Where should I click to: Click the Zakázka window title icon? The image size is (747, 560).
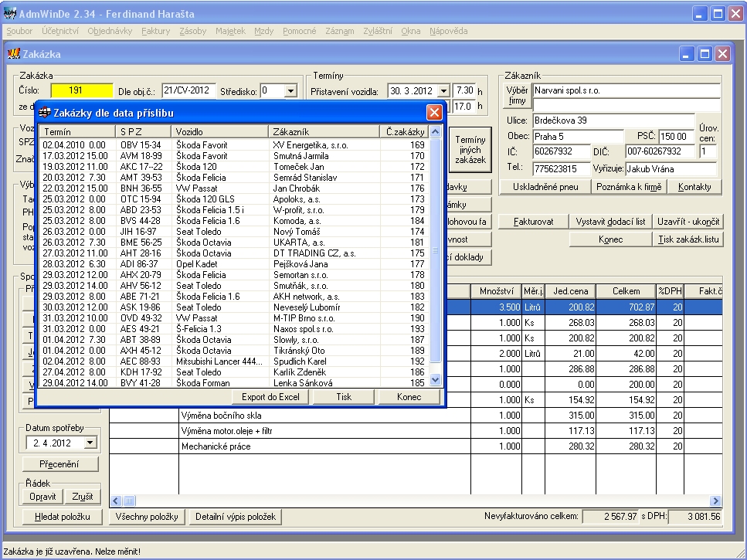click(x=13, y=54)
